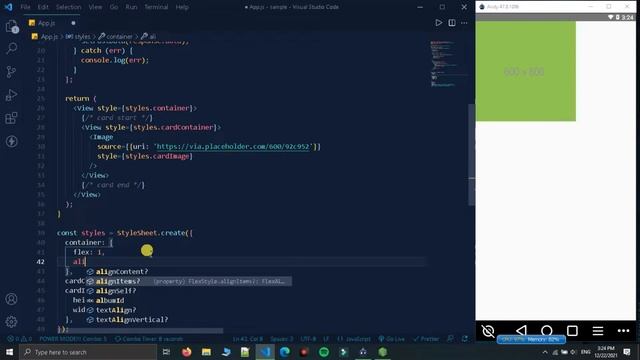Open the Help menu
The width and height of the screenshot is (640, 360).
point(182,7)
